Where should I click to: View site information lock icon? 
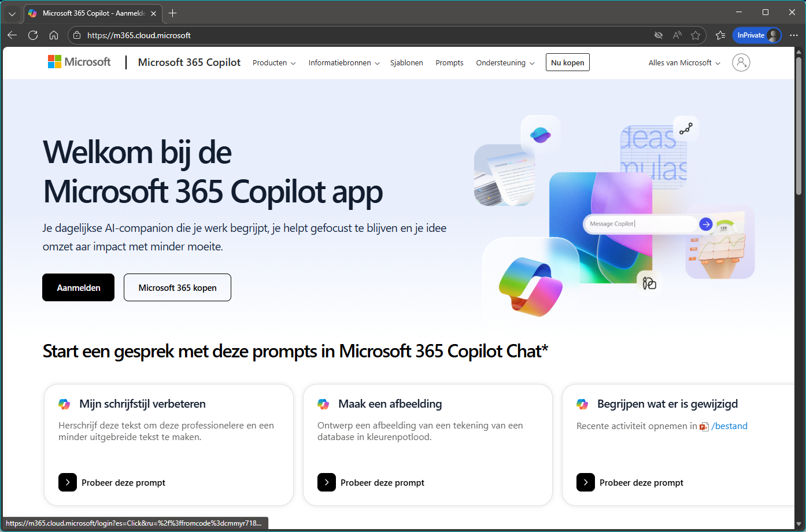pos(77,35)
